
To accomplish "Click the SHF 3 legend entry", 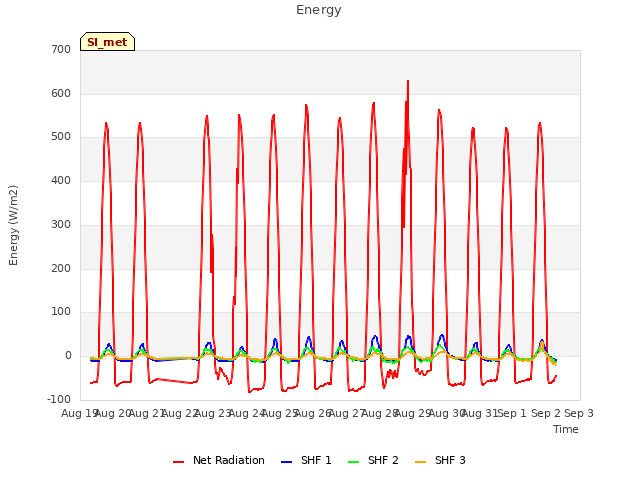I will (440, 460).
